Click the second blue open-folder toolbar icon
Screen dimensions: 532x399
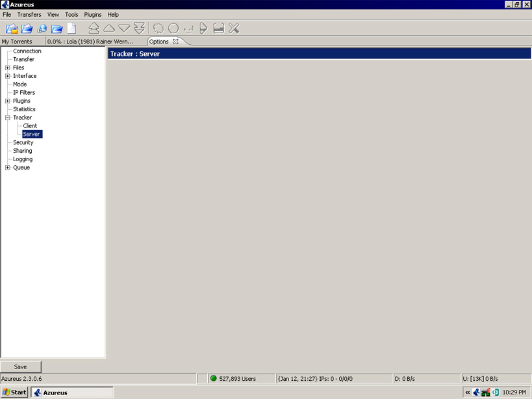(27, 29)
